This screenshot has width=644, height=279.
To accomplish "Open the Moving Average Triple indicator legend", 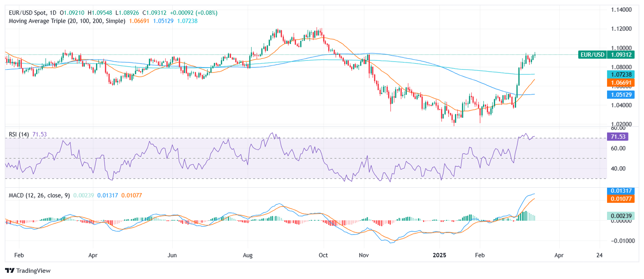I will tap(67, 21).
